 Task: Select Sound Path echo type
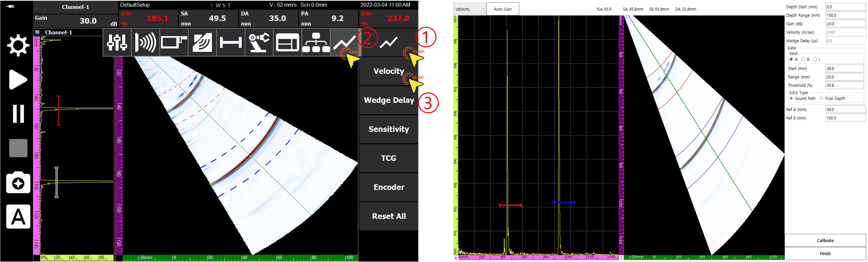click(x=791, y=98)
